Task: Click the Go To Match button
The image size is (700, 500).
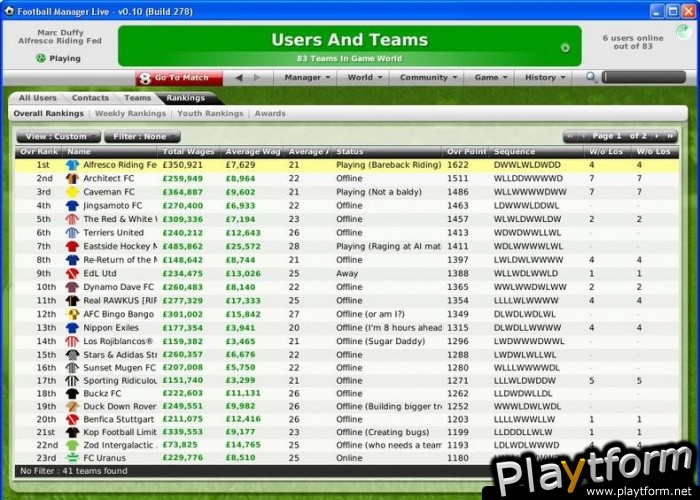Action: pos(179,78)
